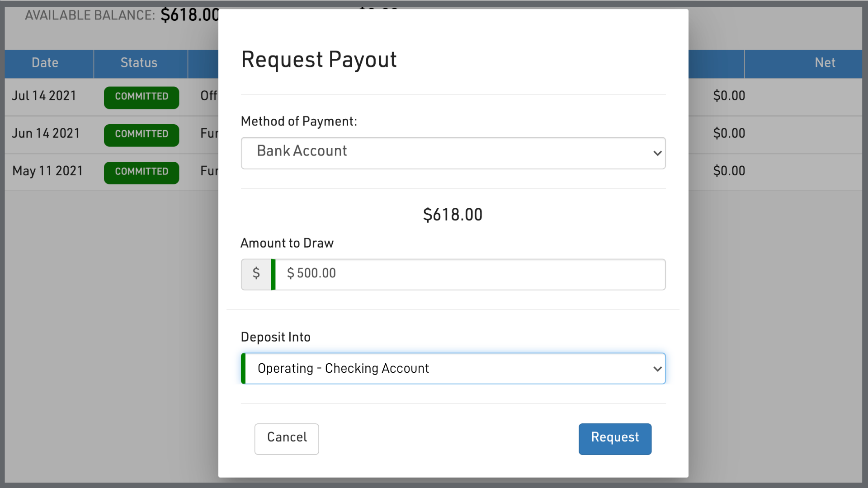
Task: Focus the Amount to Draw input field
Action: click(470, 274)
